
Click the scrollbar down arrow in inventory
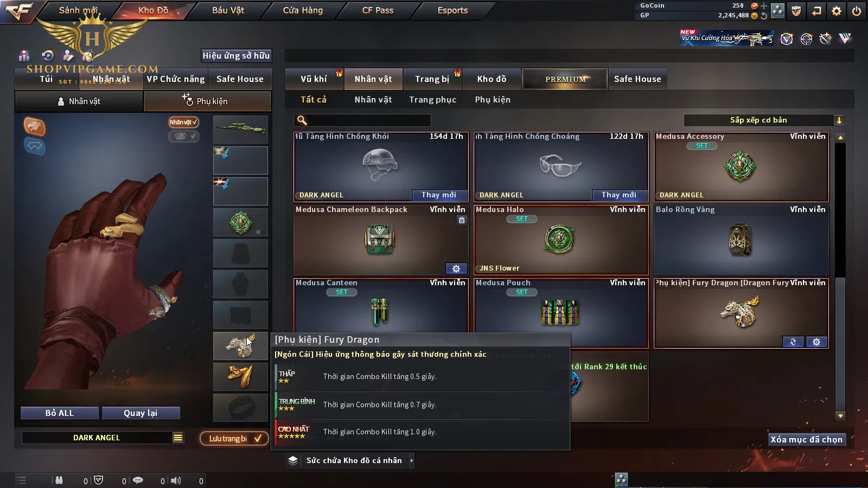(x=840, y=416)
